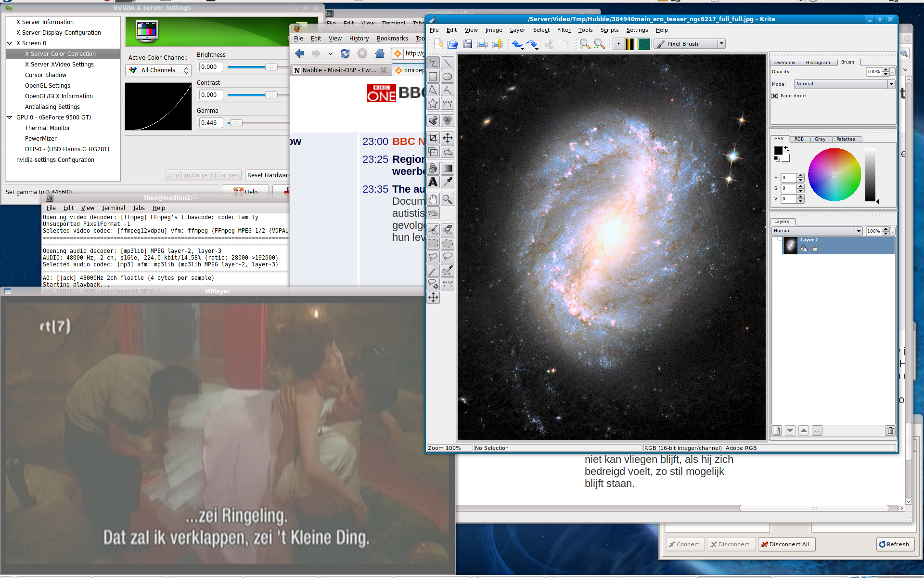Click the Refresh button

(895, 544)
